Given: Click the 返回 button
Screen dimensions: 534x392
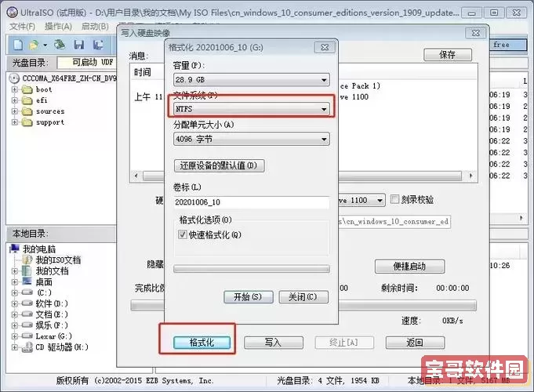Looking at the screenshot, I should (415, 343).
